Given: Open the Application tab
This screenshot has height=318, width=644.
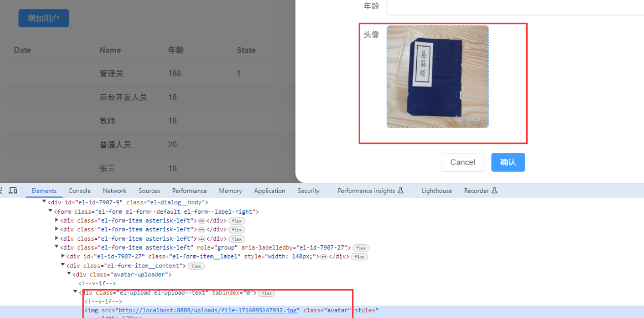Looking at the screenshot, I should 270,191.
